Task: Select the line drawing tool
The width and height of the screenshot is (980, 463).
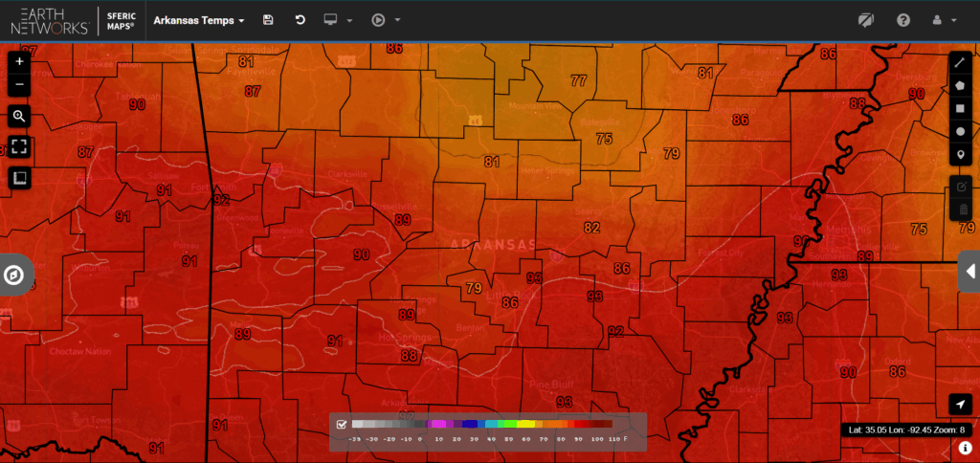Action: click(963, 61)
